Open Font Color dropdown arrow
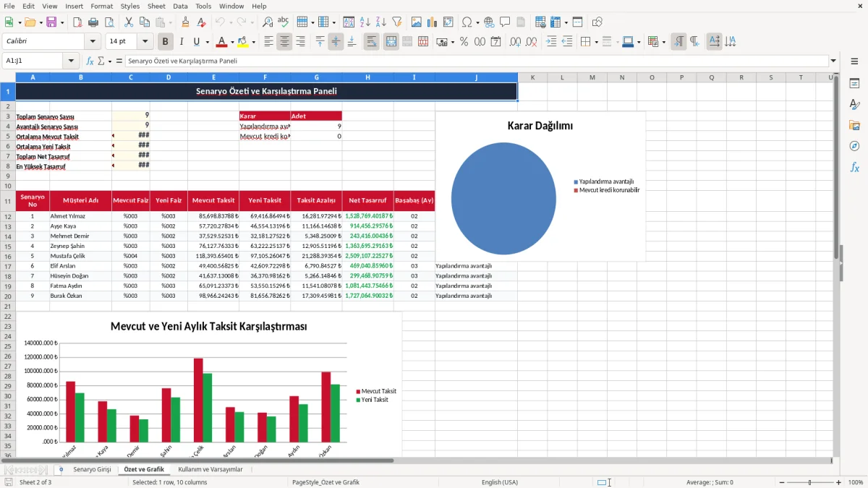 [x=232, y=42]
